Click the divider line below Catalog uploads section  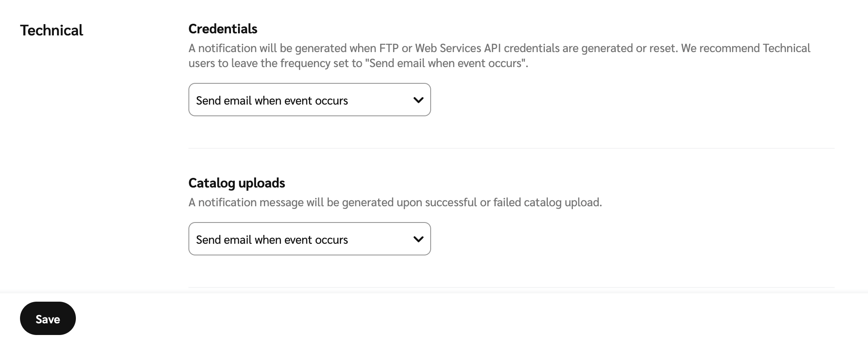(511, 287)
